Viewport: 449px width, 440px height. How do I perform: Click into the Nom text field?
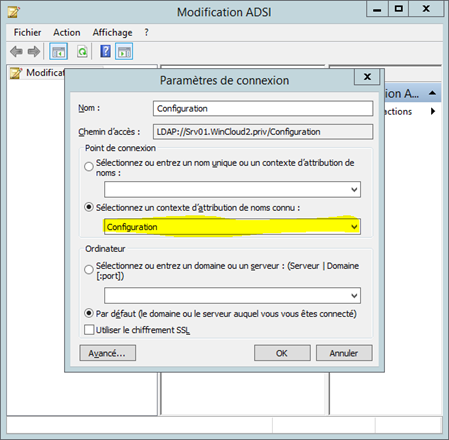(x=263, y=108)
